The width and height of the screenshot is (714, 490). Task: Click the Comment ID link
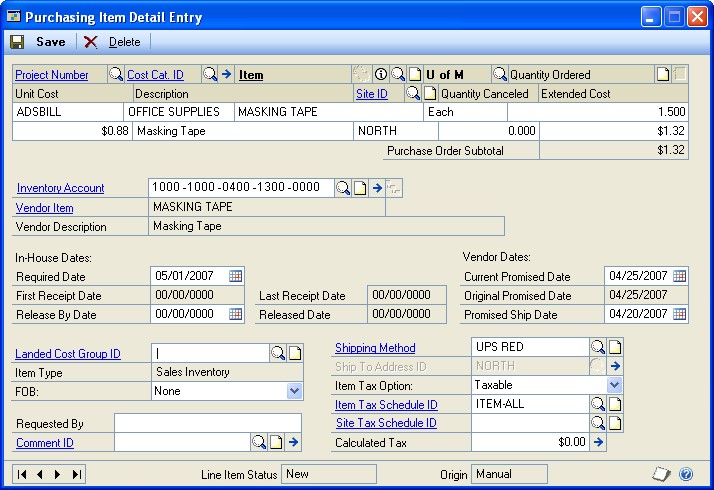point(45,443)
